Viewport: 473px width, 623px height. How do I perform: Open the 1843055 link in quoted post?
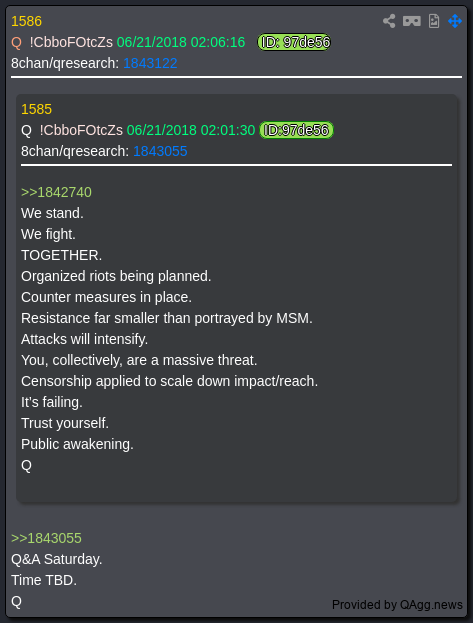coord(160,151)
